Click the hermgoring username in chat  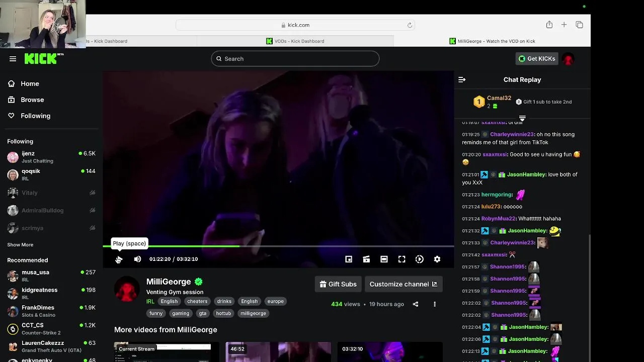pos(496,195)
